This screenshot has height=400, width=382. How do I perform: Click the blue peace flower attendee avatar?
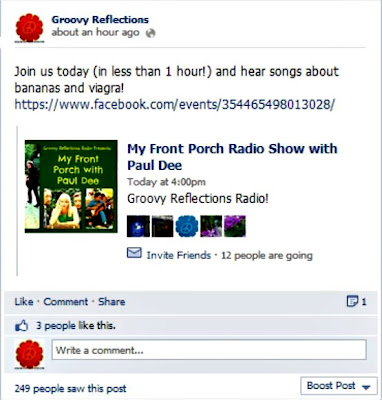point(187,226)
